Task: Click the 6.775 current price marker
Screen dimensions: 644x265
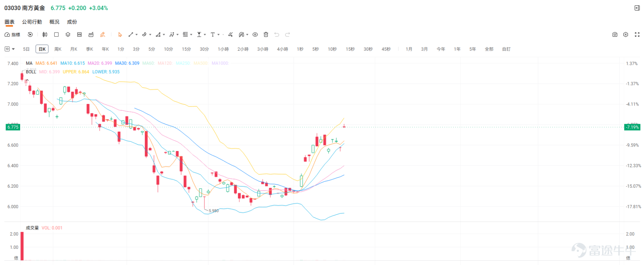Action: [x=13, y=127]
